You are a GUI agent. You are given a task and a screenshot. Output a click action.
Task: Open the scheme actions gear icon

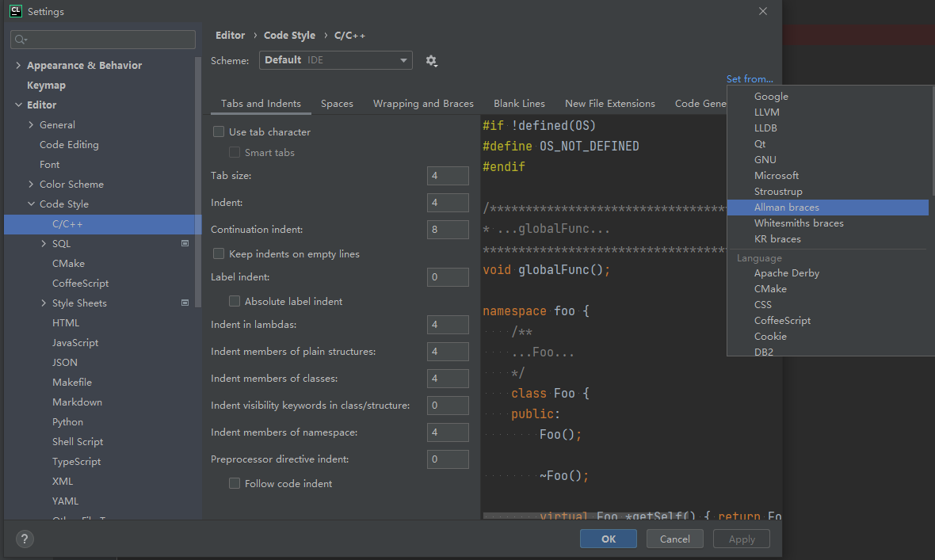click(x=431, y=61)
